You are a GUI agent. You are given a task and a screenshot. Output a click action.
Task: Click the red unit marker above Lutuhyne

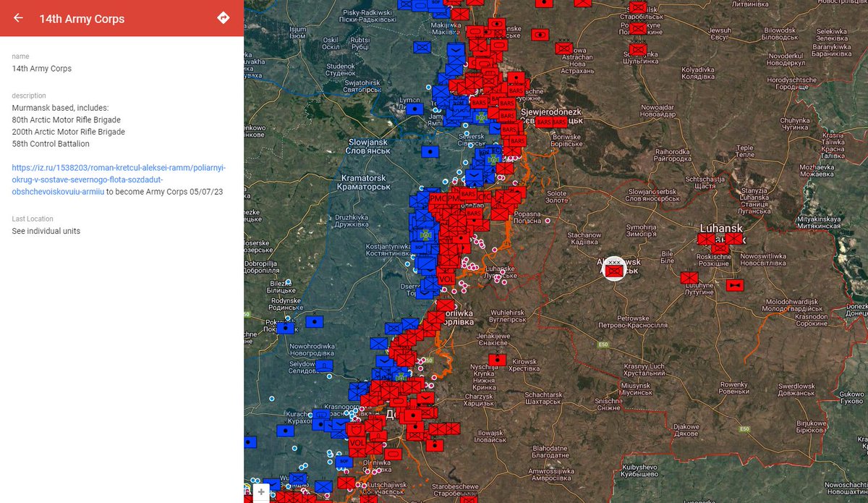689,277
